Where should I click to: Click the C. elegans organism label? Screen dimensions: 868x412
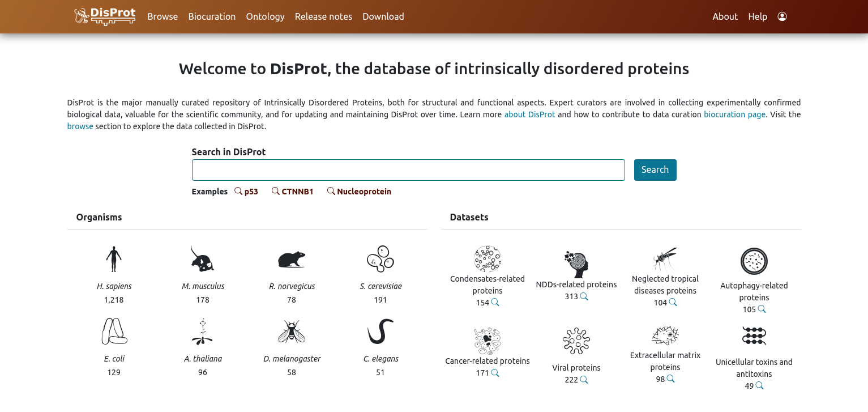pos(380,359)
